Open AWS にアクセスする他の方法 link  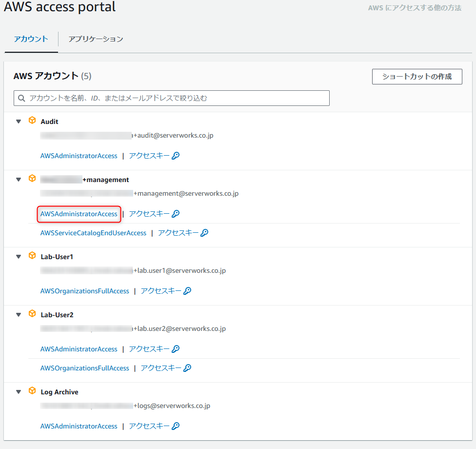tap(415, 8)
